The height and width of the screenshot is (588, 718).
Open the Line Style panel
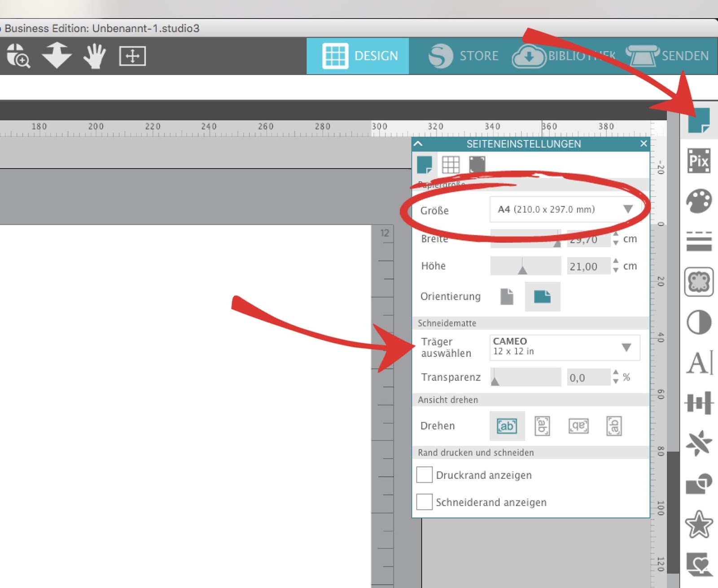coord(699,241)
